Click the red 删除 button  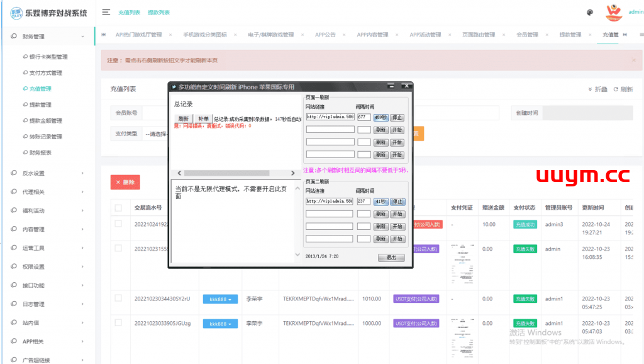click(x=125, y=182)
